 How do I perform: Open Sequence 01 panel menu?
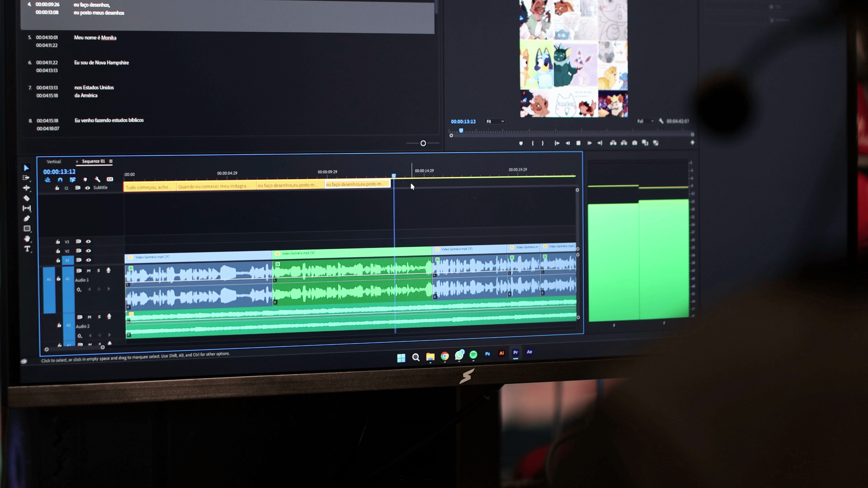coord(111,161)
